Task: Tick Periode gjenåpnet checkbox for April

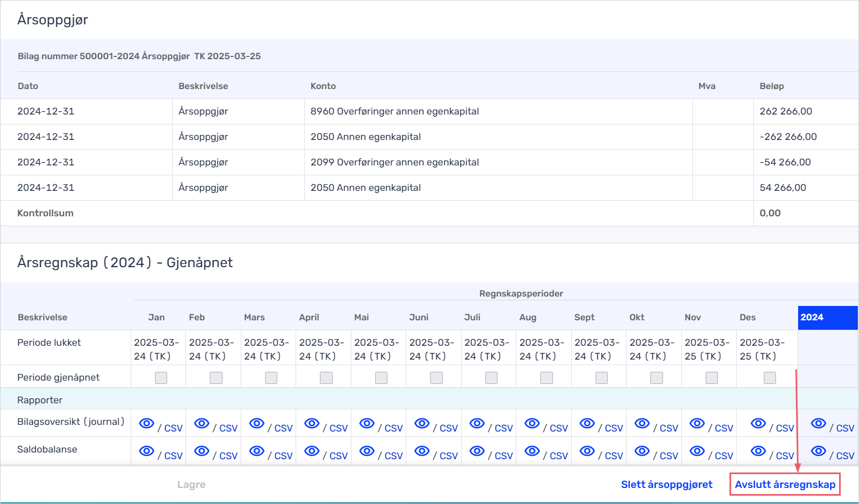Action: click(326, 378)
